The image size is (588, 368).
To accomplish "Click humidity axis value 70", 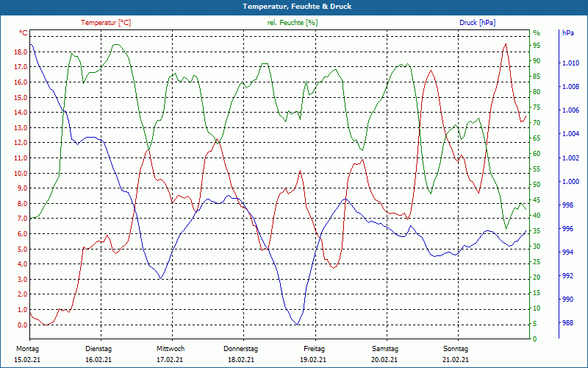I will 537,123.
